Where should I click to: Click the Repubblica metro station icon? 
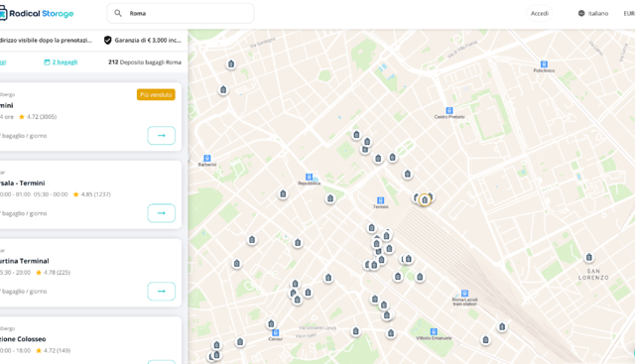click(309, 177)
